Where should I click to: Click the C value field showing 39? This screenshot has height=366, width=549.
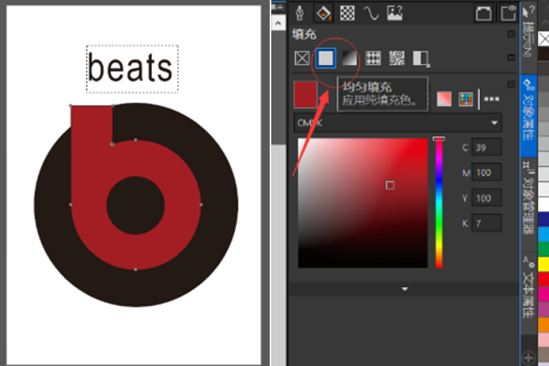point(487,147)
